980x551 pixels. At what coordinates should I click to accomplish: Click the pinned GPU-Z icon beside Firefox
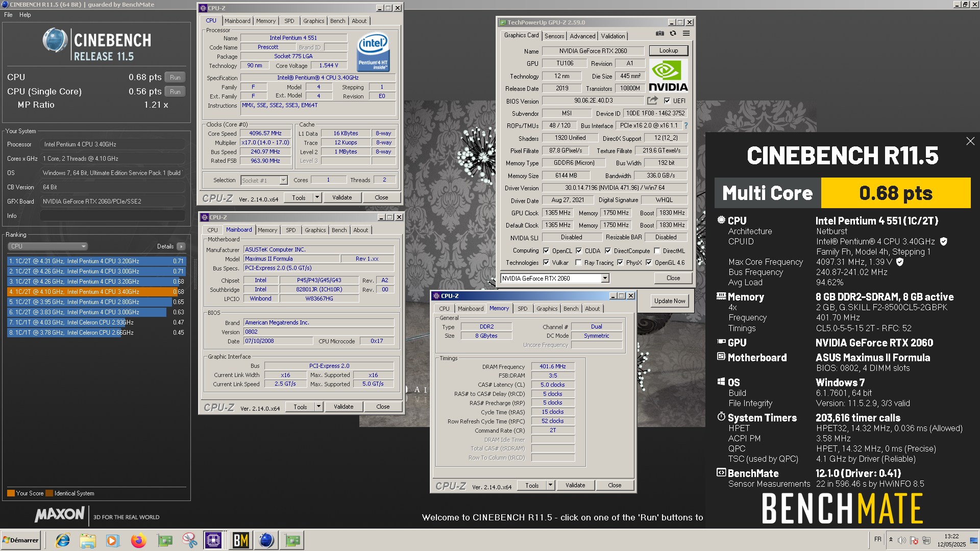(164, 540)
